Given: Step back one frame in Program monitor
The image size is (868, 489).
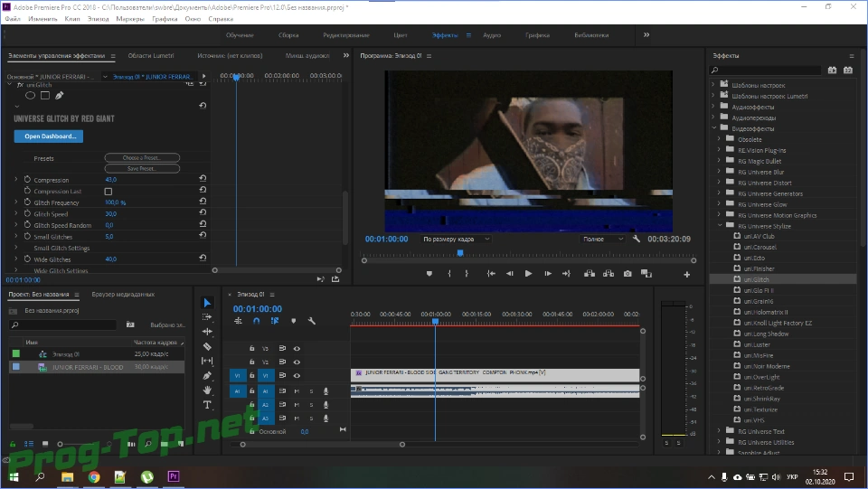Looking at the screenshot, I should click(x=509, y=273).
